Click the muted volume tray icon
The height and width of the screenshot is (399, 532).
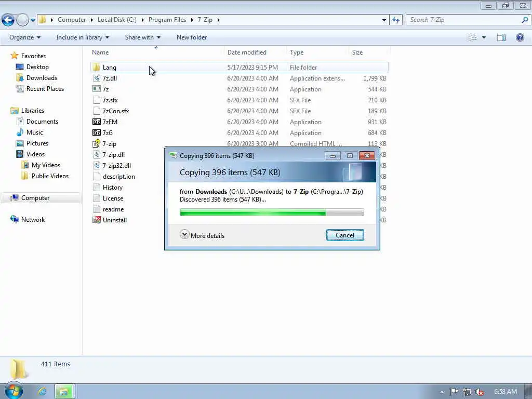tap(479, 392)
